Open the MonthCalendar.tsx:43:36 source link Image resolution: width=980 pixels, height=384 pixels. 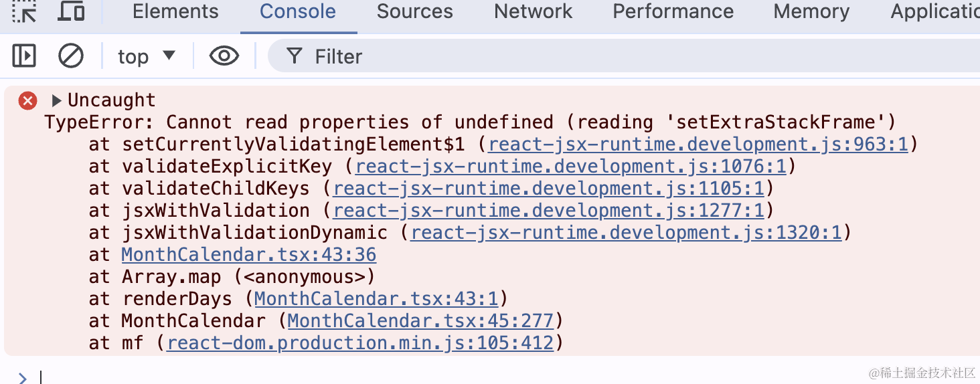click(x=249, y=255)
